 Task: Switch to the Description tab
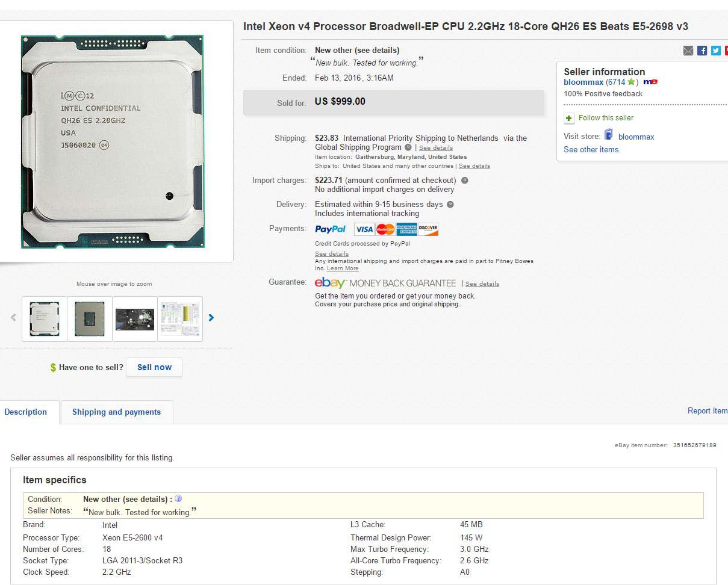(x=26, y=412)
